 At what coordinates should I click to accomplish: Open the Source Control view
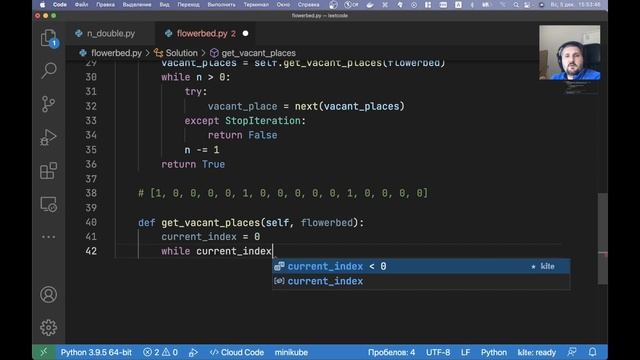(x=49, y=104)
